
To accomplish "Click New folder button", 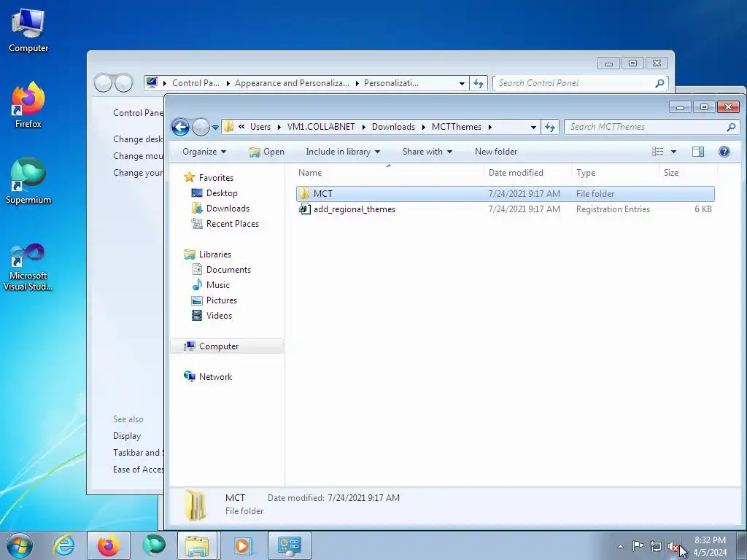I will 496,152.
